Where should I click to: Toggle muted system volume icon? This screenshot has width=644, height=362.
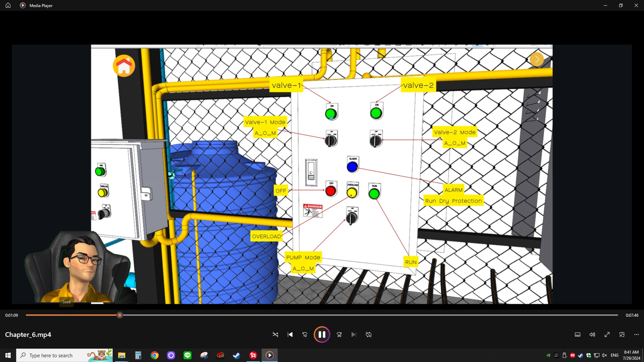(x=604, y=355)
